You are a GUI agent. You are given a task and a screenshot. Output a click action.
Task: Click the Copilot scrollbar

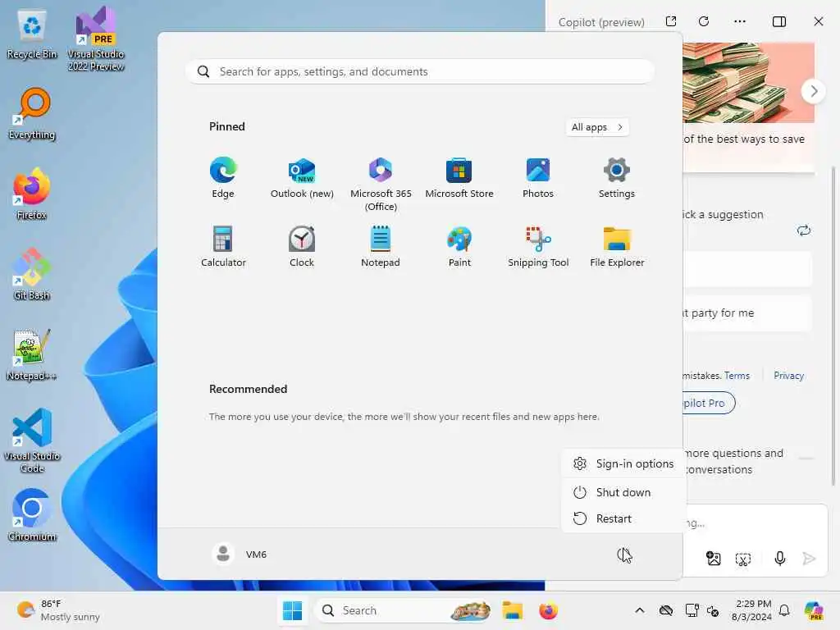(x=833, y=326)
